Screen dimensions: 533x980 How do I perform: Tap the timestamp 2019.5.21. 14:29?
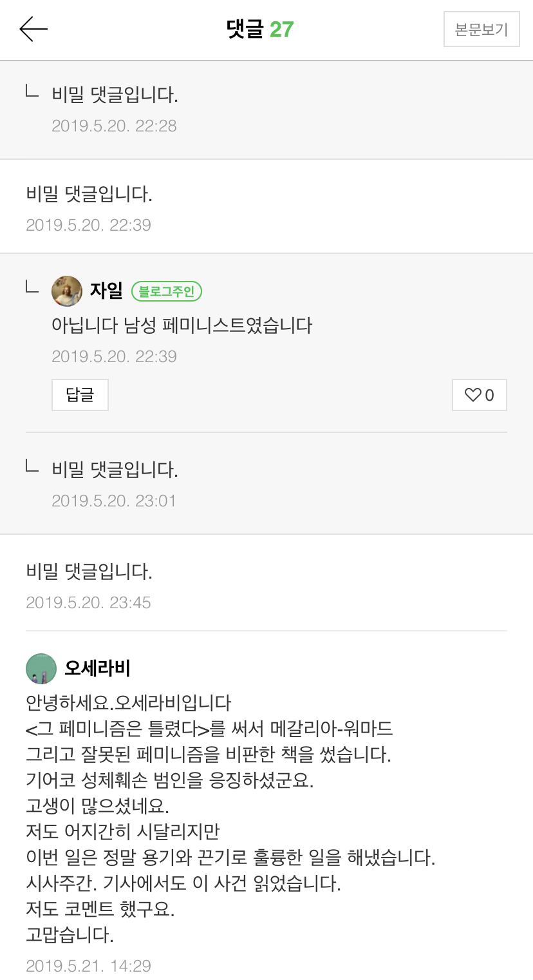(x=88, y=966)
